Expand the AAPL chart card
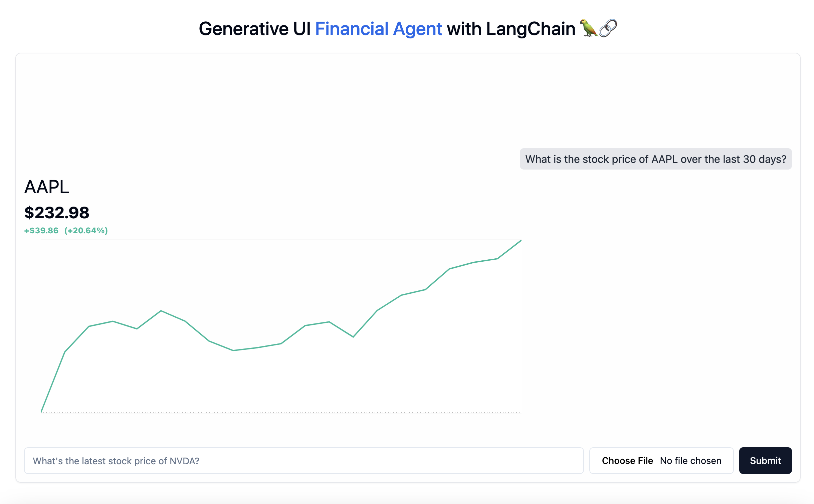Image resolution: width=814 pixels, height=504 pixels. [267, 300]
